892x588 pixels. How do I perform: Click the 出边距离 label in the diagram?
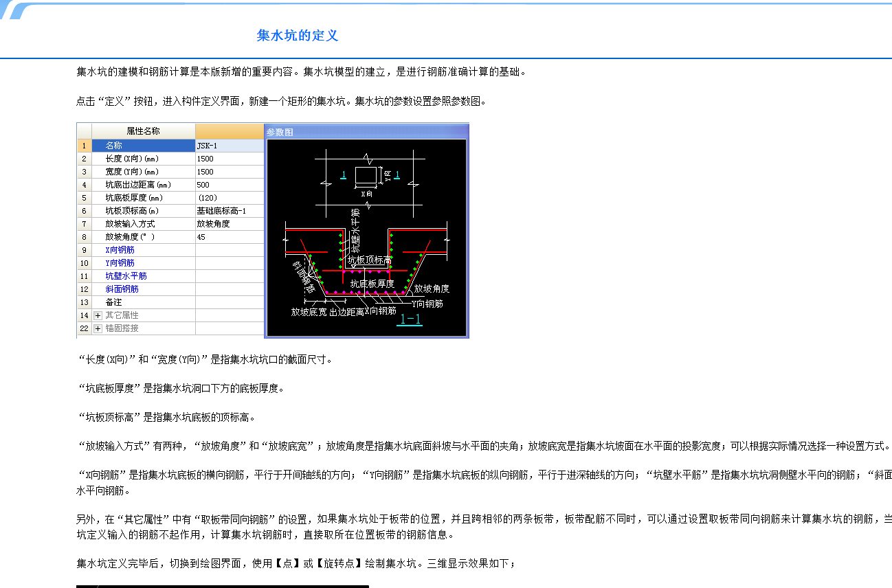[347, 312]
